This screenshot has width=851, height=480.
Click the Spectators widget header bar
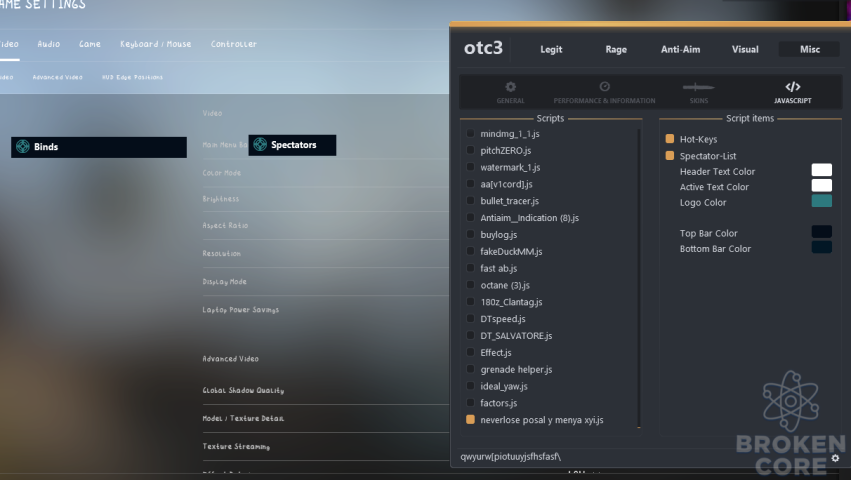[292, 145]
